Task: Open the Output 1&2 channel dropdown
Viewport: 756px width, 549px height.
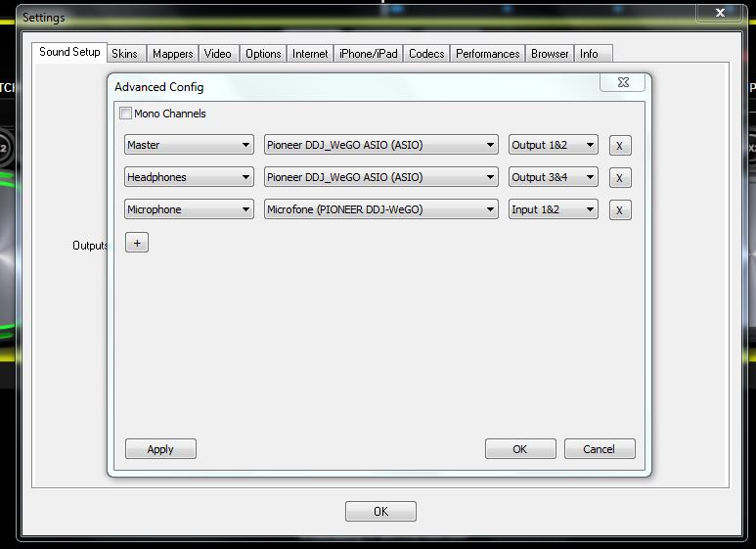Action: [553, 145]
